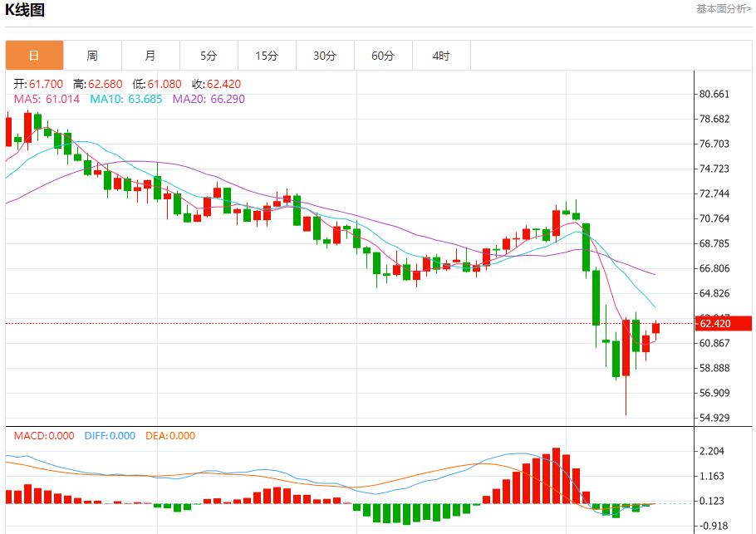
Task: Switch to the 周 weekly tab
Action: [x=92, y=56]
